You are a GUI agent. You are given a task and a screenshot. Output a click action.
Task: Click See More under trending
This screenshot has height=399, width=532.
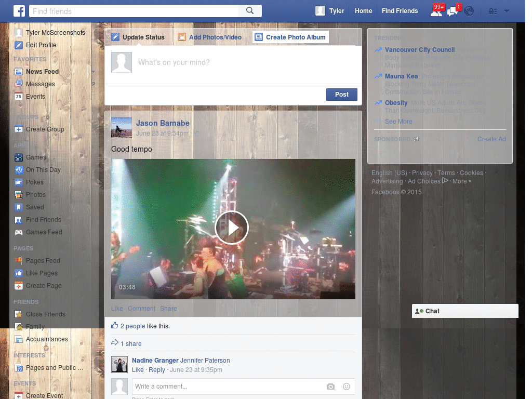398,122
